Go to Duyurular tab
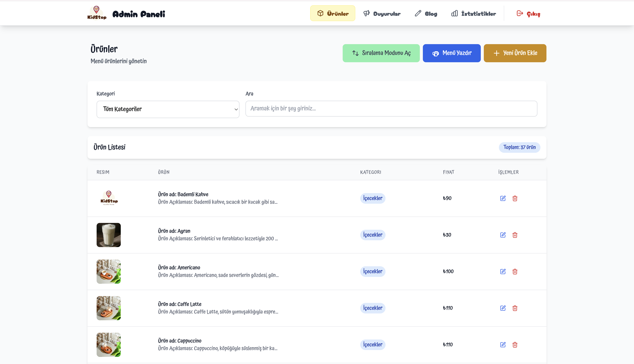The width and height of the screenshot is (634, 364). (x=382, y=14)
